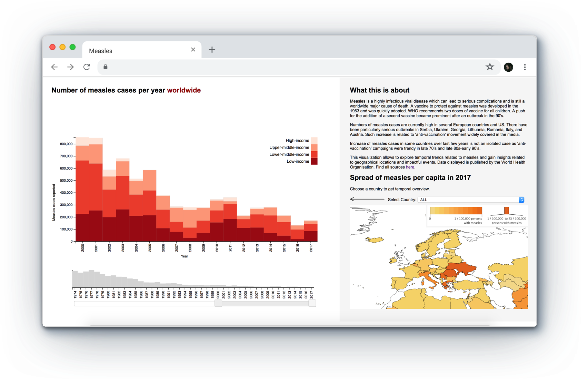The height and width of the screenshot is (386, 588).
Task: Click the 1974 bar in overview histogram
Action: coord(75,279)
